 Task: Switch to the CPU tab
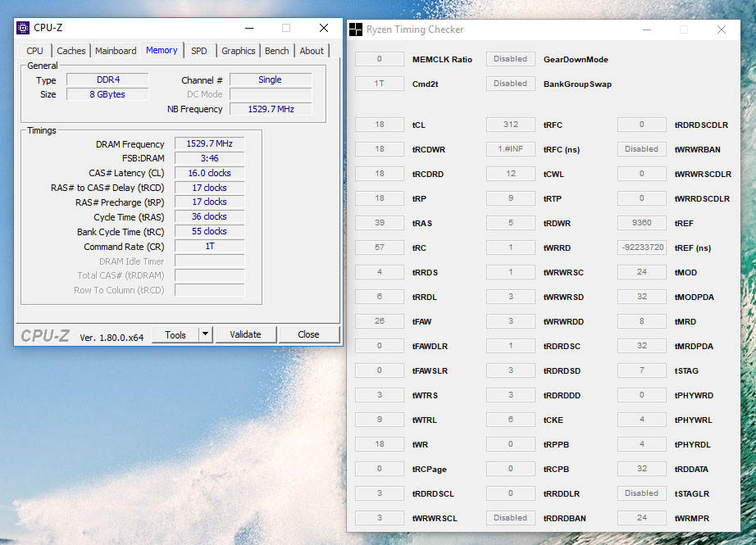tap(34, 51)
